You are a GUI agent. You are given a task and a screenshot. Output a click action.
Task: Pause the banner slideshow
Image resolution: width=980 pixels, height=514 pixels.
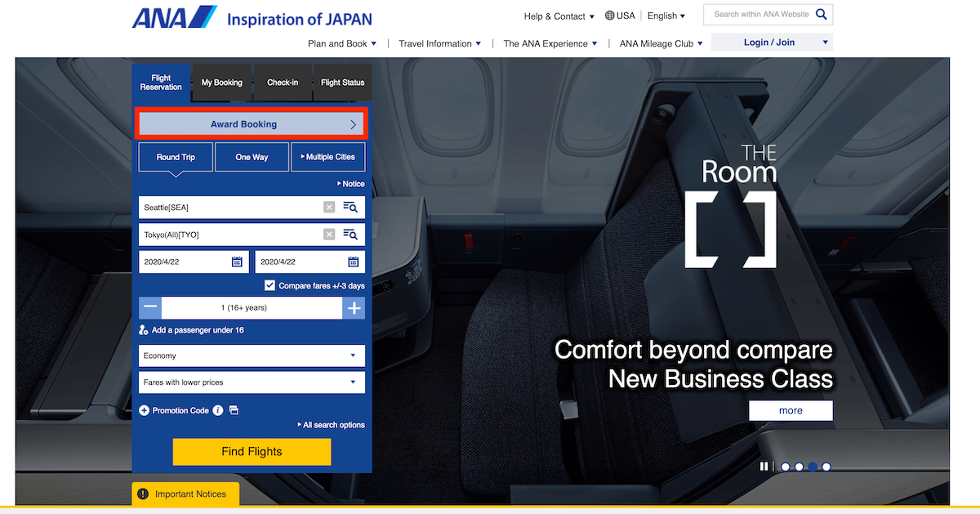(x=764, y=467)
